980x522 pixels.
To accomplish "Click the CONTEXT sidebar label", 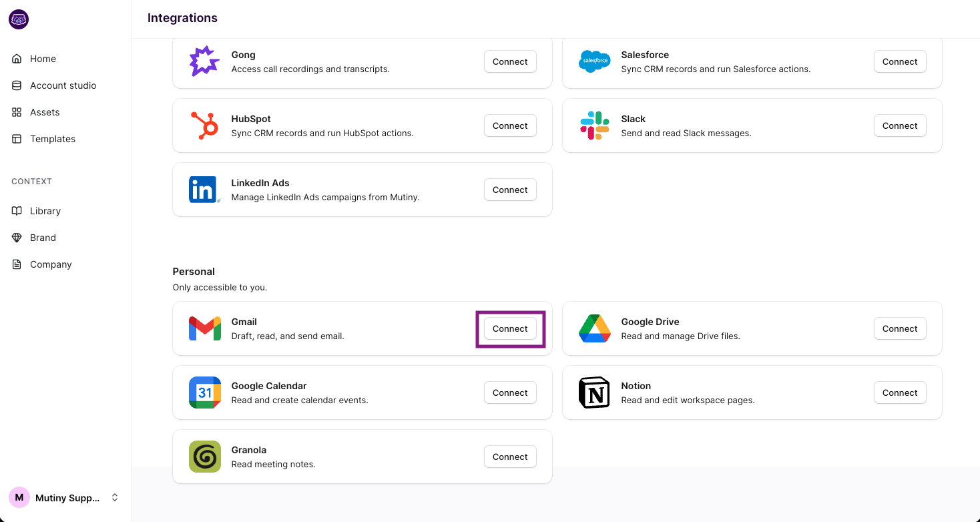I will click(x=31, y=182).
